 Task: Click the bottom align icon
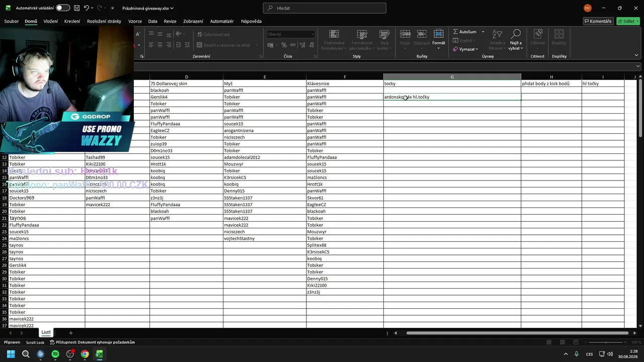169,34
